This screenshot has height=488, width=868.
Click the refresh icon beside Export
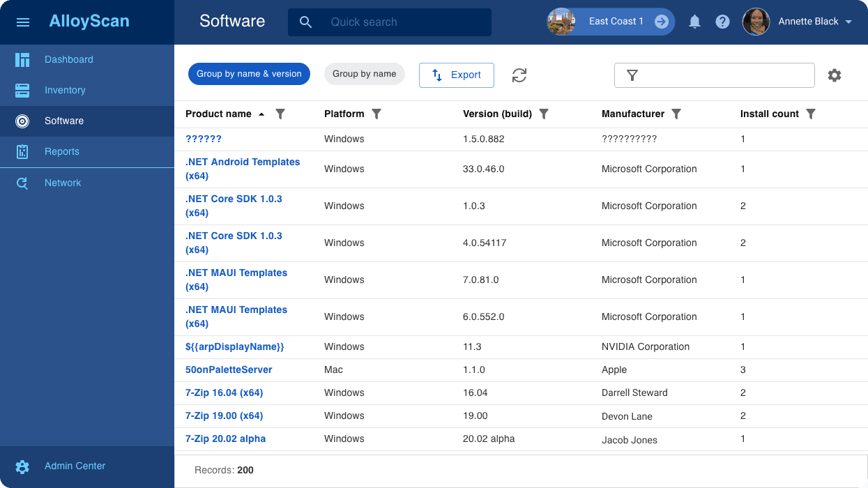click(519, 75)
